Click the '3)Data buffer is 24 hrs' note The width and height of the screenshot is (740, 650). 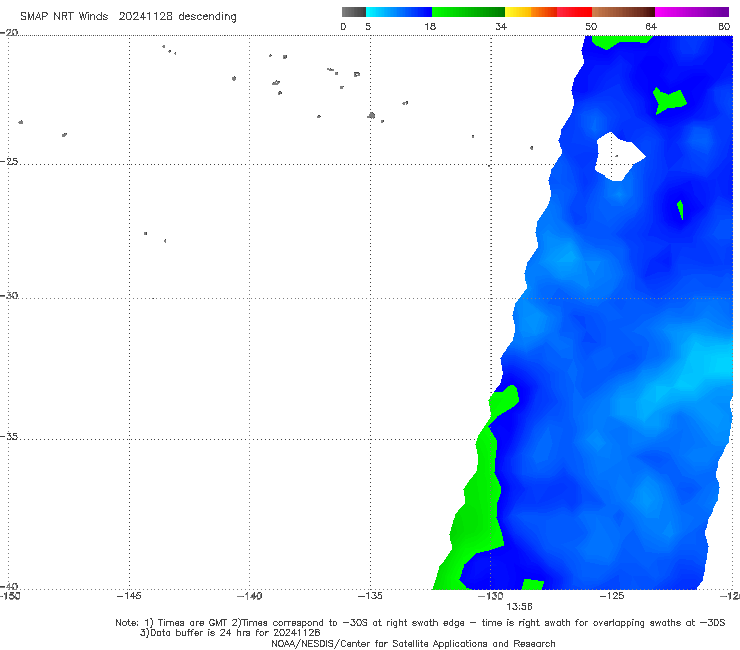tap(230, 633)
